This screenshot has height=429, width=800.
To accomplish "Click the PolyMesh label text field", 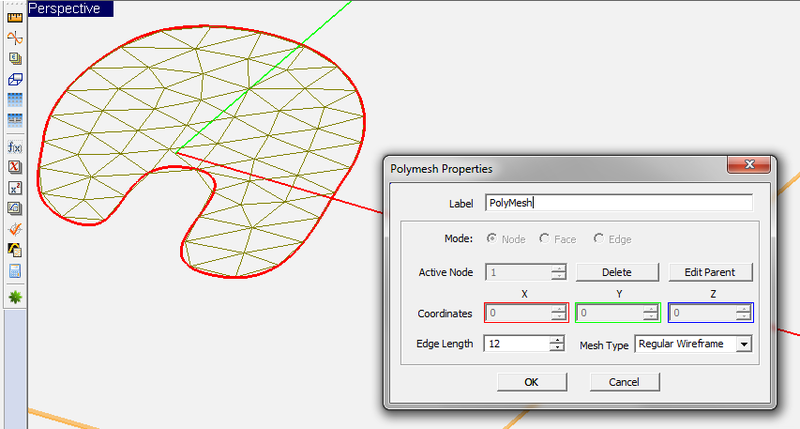I will point(618,203).
